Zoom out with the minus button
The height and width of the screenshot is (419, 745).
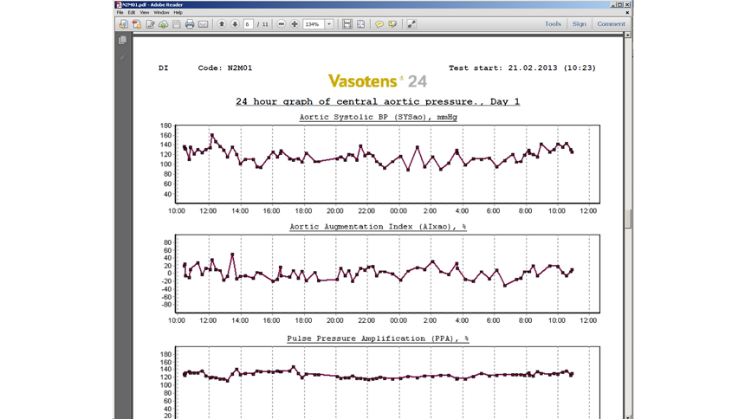(281, 24)
